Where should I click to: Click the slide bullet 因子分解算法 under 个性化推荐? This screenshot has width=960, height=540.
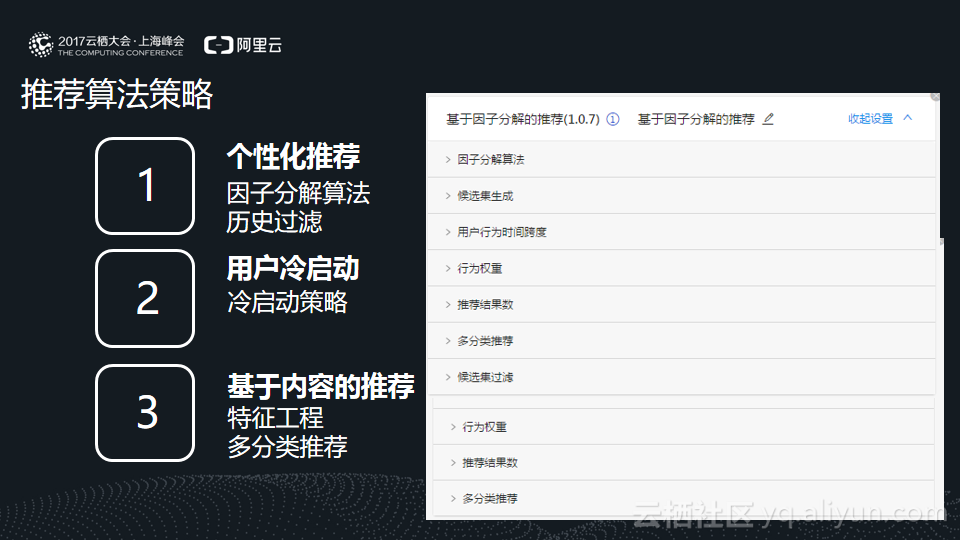click(x=298, y=193)
